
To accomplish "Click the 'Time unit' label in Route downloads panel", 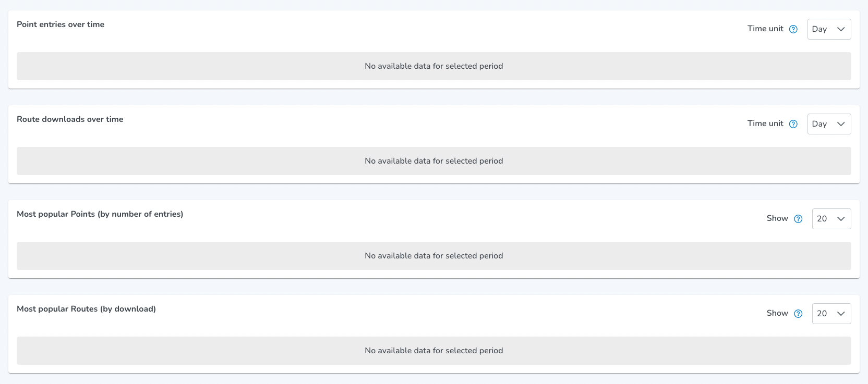I will [765, 123].
